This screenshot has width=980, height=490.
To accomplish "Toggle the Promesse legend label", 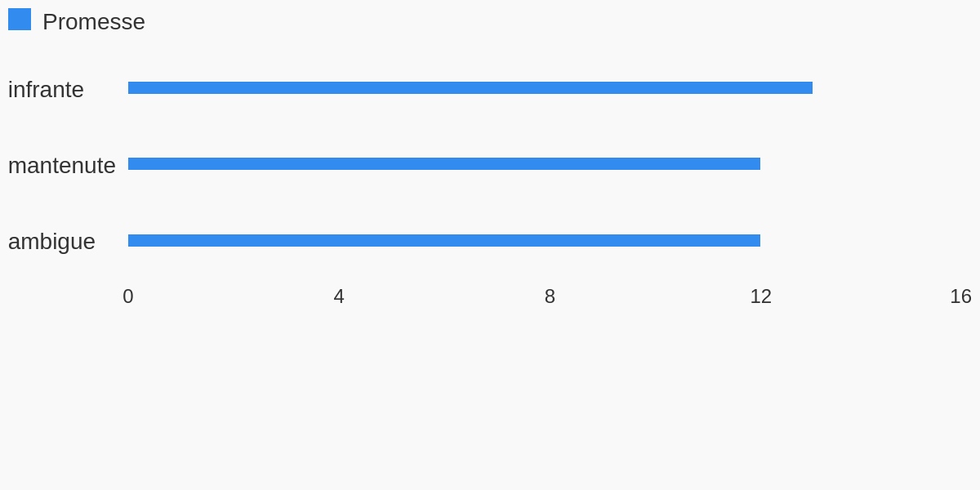I will 94,22.
